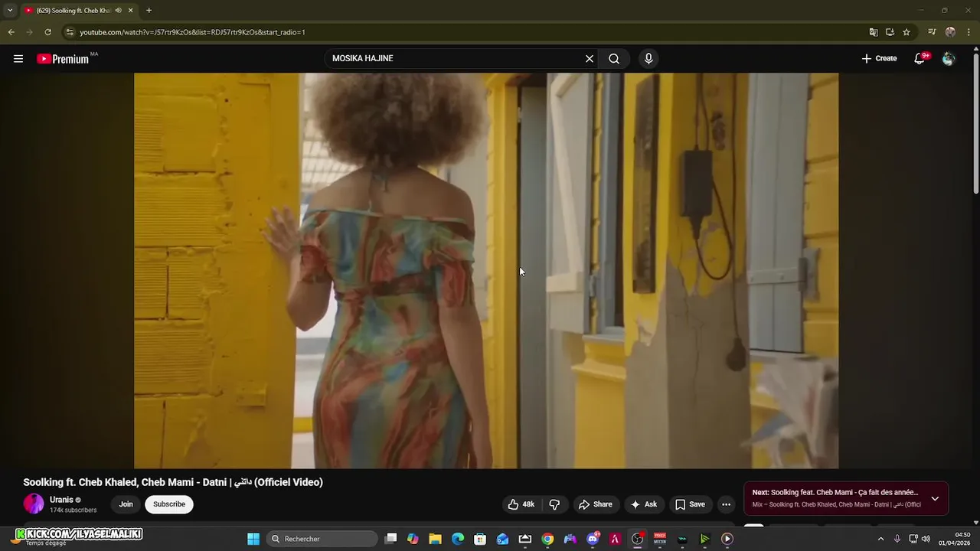The width and height of the screenshot is (980, 551).
Task: Open the Uranis channel name link
Action: pos(61,500)
